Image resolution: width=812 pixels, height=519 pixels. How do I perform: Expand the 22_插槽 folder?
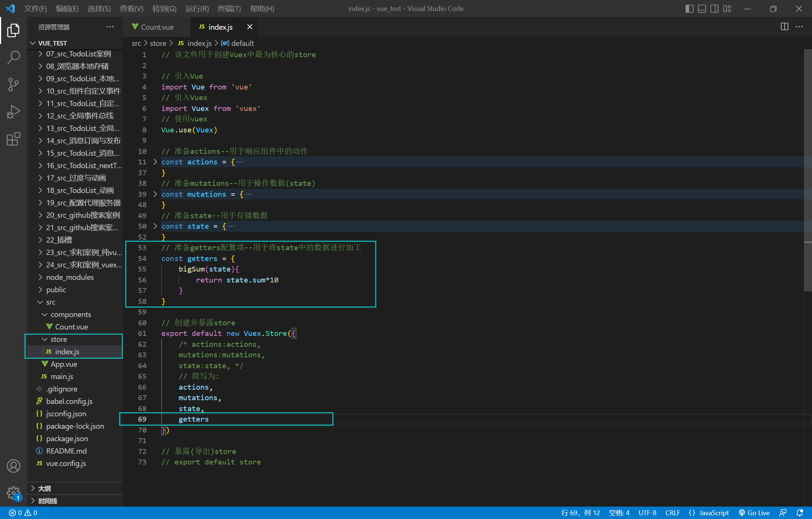coord(75,240)
